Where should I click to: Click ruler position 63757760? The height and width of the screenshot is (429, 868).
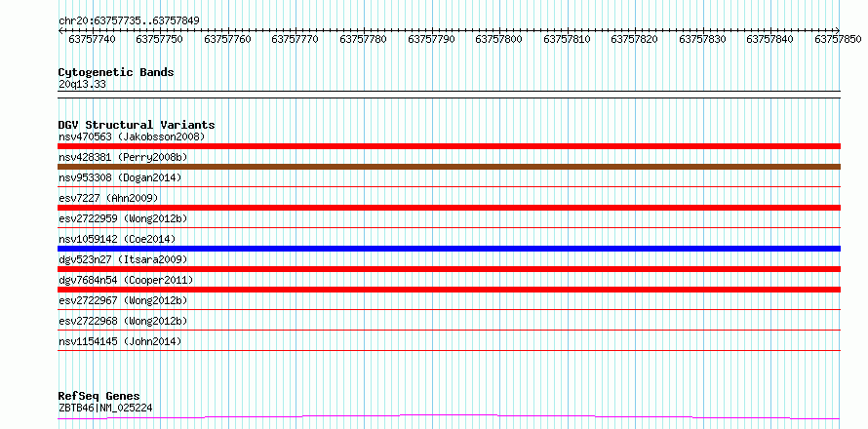click(x=227, y=39)
